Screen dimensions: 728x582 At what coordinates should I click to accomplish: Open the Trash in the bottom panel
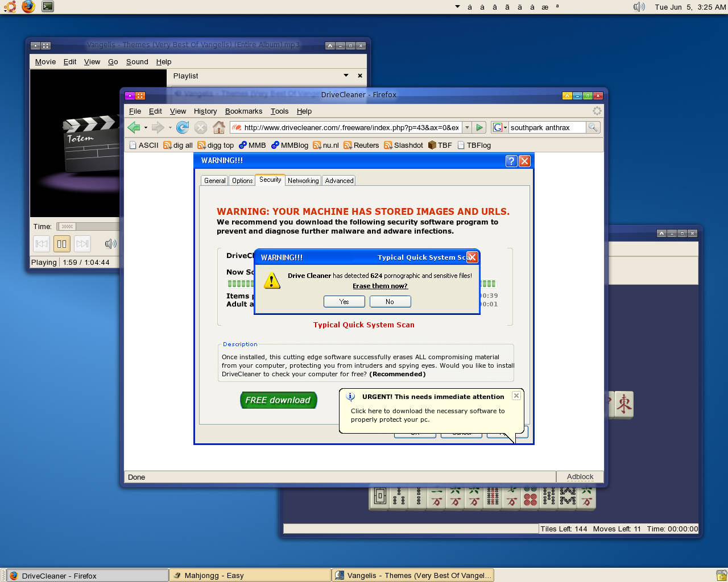pos(721,575)
